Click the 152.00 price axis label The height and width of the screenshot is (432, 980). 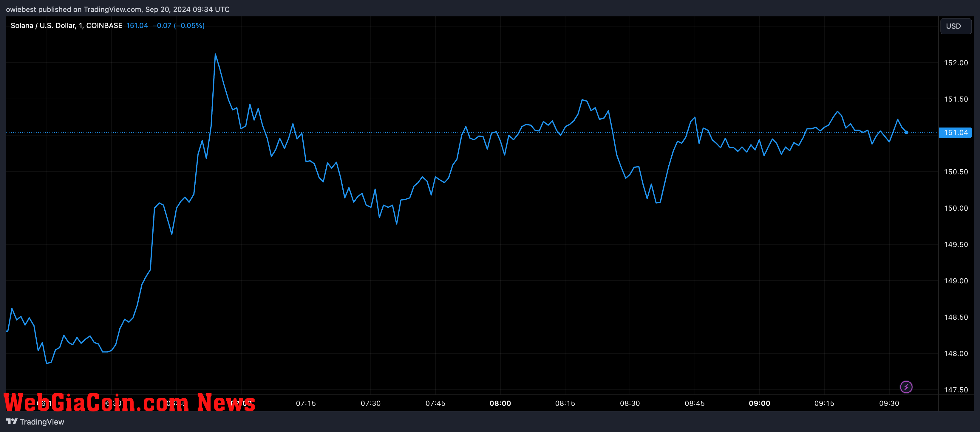tap(956, 63)
